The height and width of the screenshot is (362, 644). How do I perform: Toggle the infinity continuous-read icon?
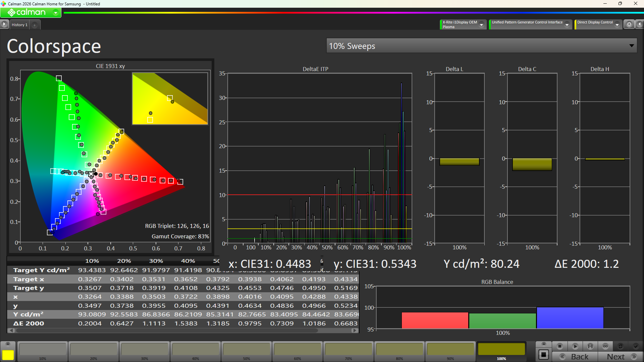tap(605, 346)
